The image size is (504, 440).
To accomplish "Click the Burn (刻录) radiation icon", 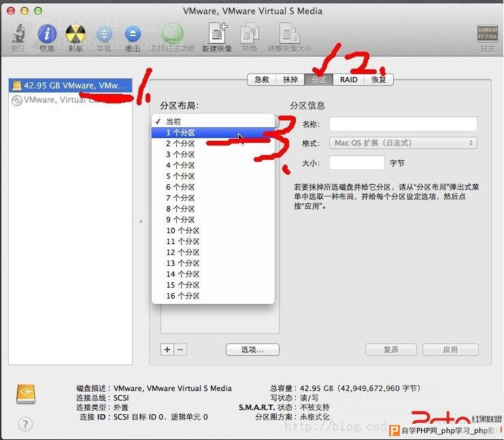I will (x=75, y=34).
